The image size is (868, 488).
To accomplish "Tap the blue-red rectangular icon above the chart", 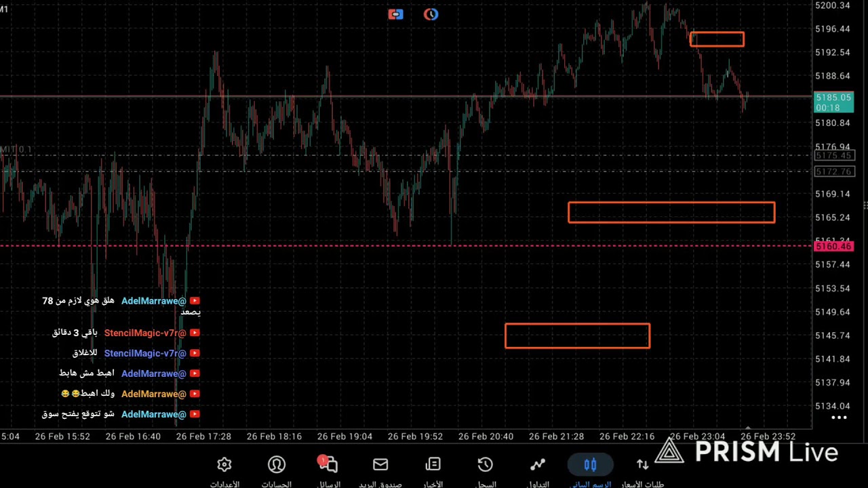I will 395,14.
